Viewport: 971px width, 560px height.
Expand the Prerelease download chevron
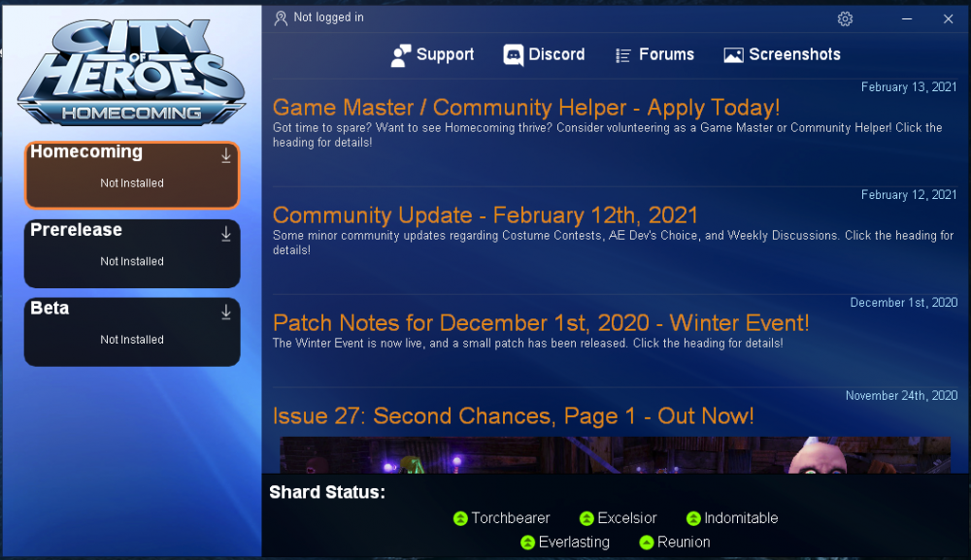pos(226,233)
